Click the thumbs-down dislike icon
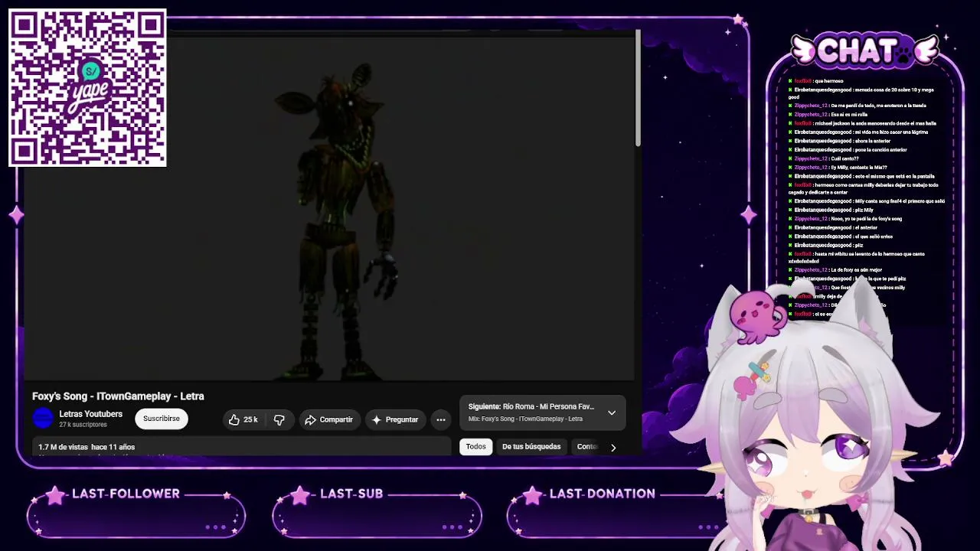Screen dimensions: 980x551 [279, 419]
